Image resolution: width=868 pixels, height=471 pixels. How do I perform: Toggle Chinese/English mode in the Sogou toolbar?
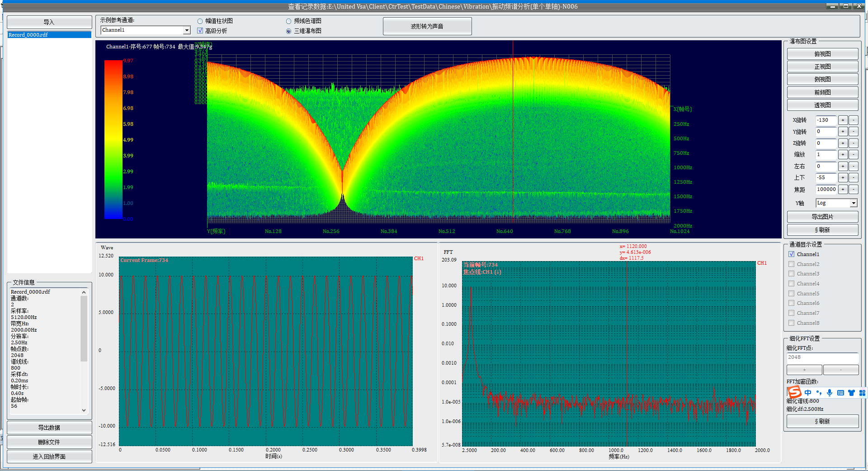point(808,393)
